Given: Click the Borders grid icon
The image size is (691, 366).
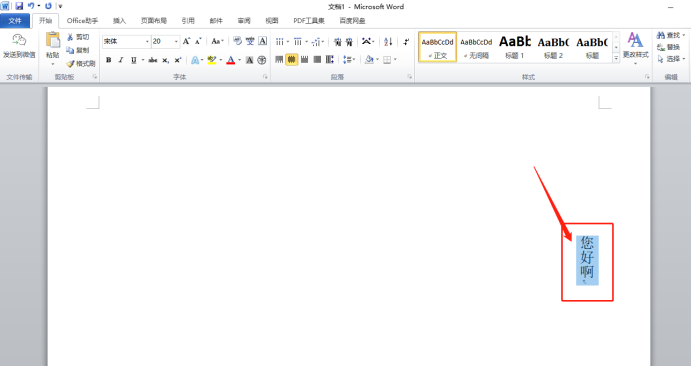Looking at the screenshot, I should pos(387,59).
